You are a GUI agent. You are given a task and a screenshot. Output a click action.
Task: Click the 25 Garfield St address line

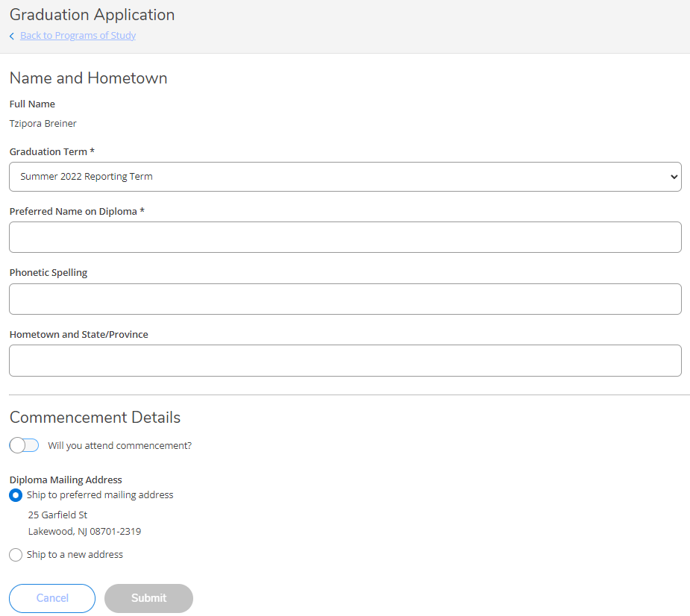58,515
